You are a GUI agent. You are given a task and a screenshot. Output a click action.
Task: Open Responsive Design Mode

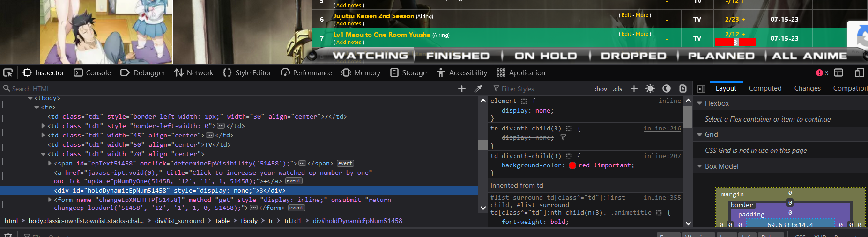859,72
